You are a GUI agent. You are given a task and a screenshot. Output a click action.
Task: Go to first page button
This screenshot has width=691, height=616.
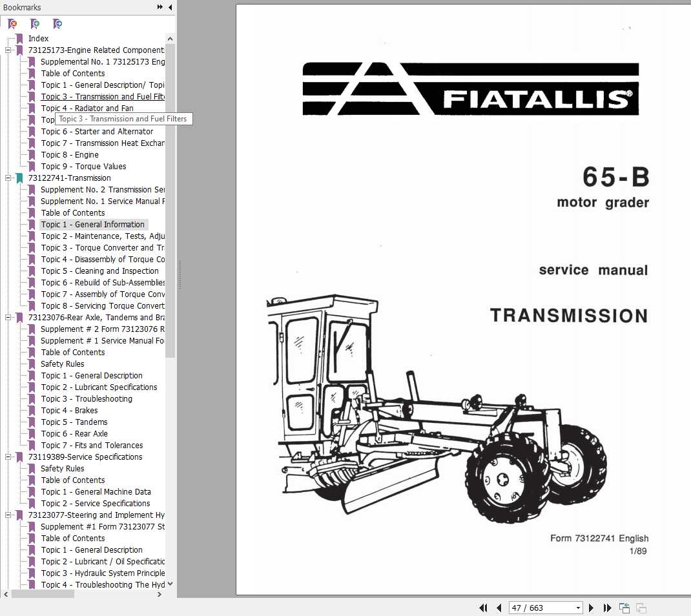tap(484, 608)
